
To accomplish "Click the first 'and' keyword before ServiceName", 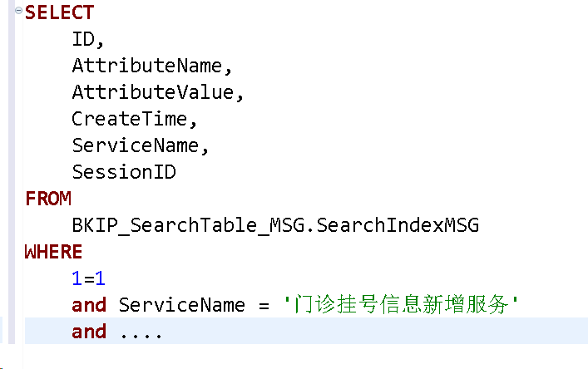I will pos(89,305).
